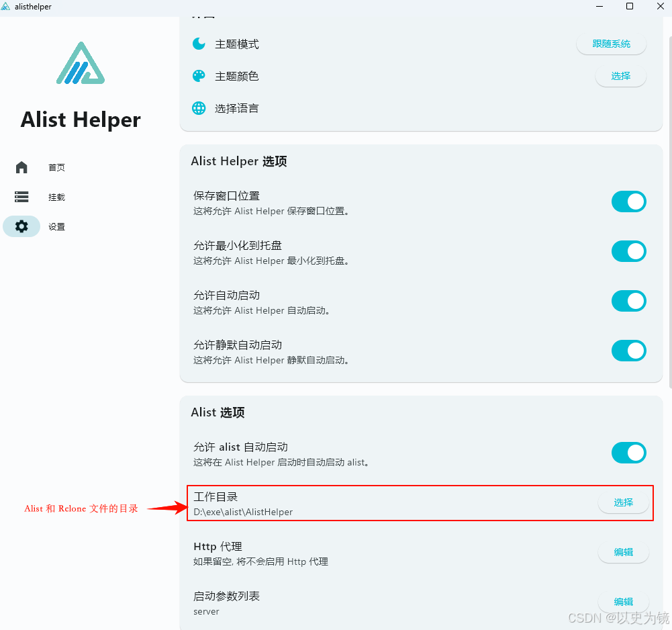The image size is (672, 630).
Task: Open the 首页 navigation item
Action: tap(56, 167)
